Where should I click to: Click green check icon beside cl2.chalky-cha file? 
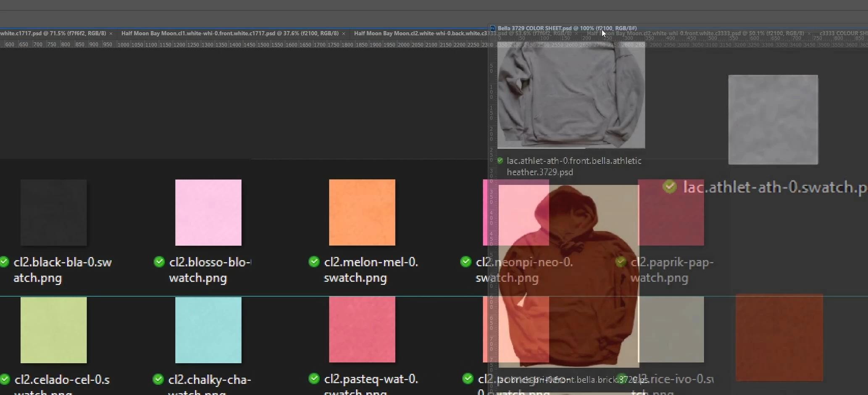point(158,379)
